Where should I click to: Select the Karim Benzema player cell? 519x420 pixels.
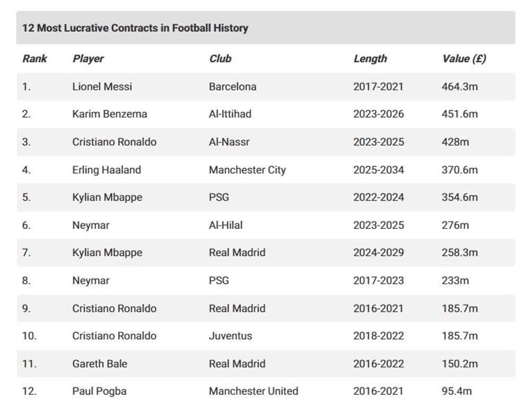110,114
